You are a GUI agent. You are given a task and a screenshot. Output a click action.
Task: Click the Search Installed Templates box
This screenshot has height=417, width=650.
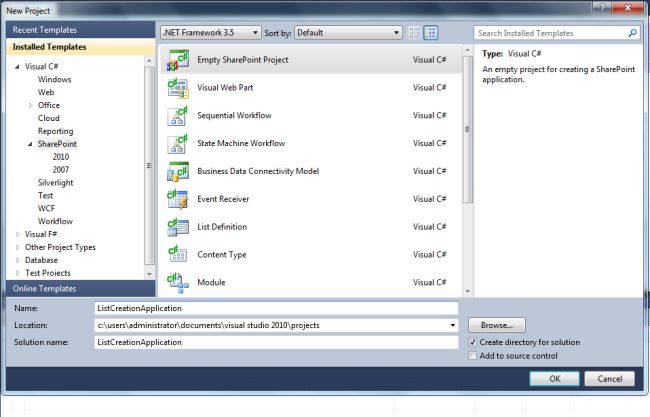551,33
